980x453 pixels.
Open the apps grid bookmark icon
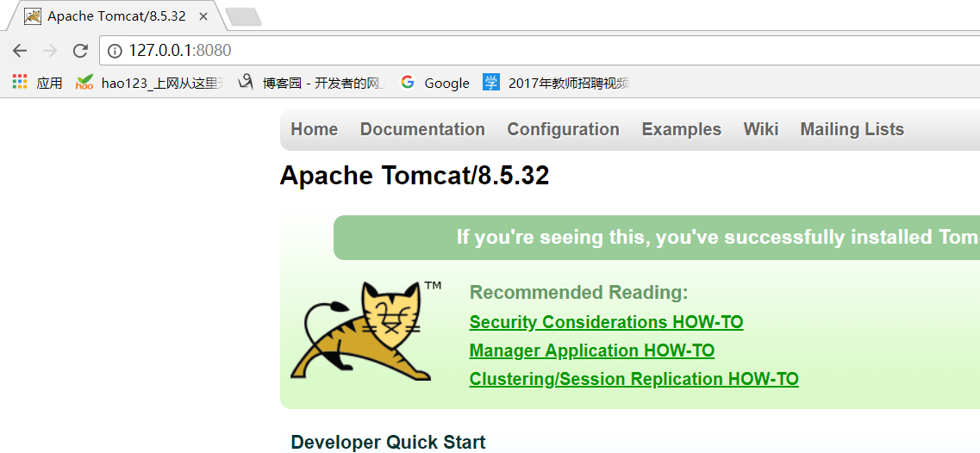(x=20, y=83)
